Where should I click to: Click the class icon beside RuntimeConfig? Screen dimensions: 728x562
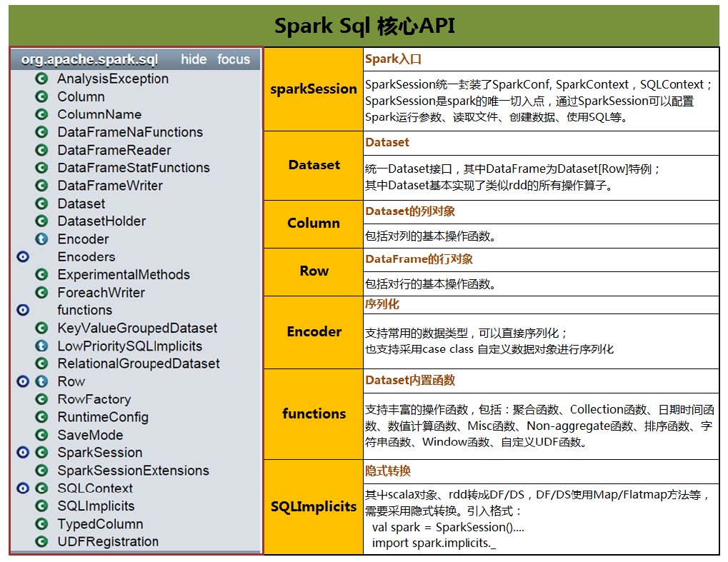coord(41,417)
